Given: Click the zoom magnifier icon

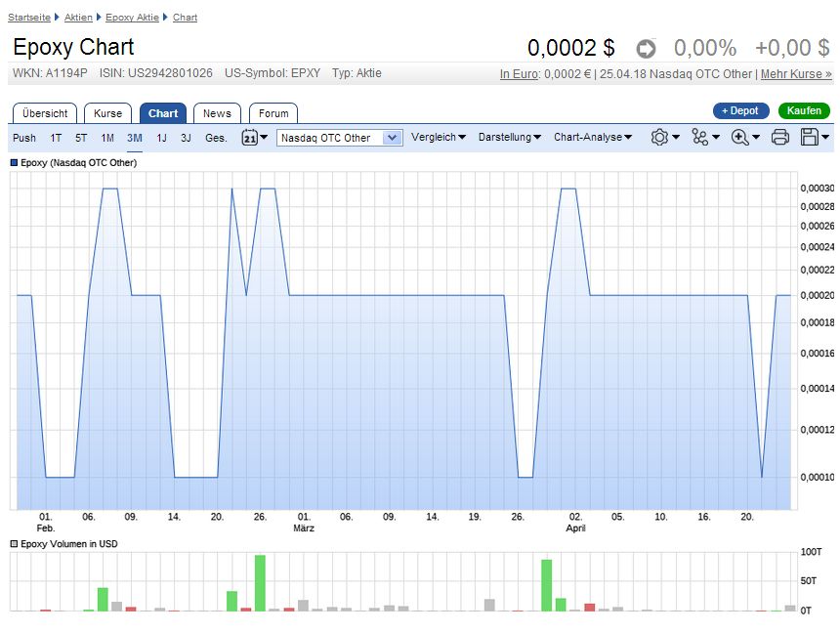Looking at the screenshot, I should click(x=739, y=137).
